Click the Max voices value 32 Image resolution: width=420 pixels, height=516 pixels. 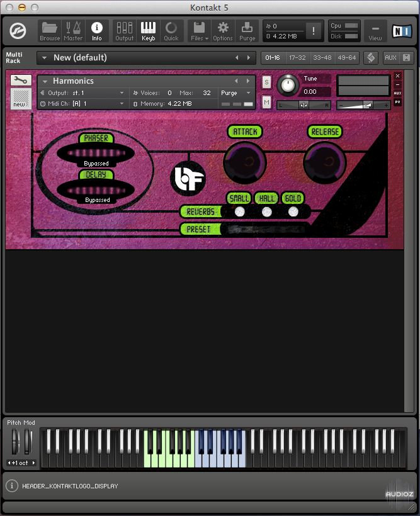click(207, 93)
